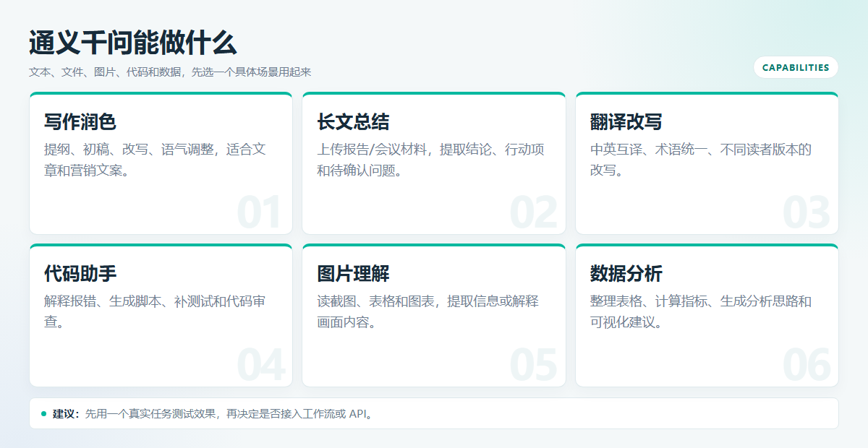Screen dimensions: 868x448
Task: Open the 长文总结 card
Action: tap(433, 163)
